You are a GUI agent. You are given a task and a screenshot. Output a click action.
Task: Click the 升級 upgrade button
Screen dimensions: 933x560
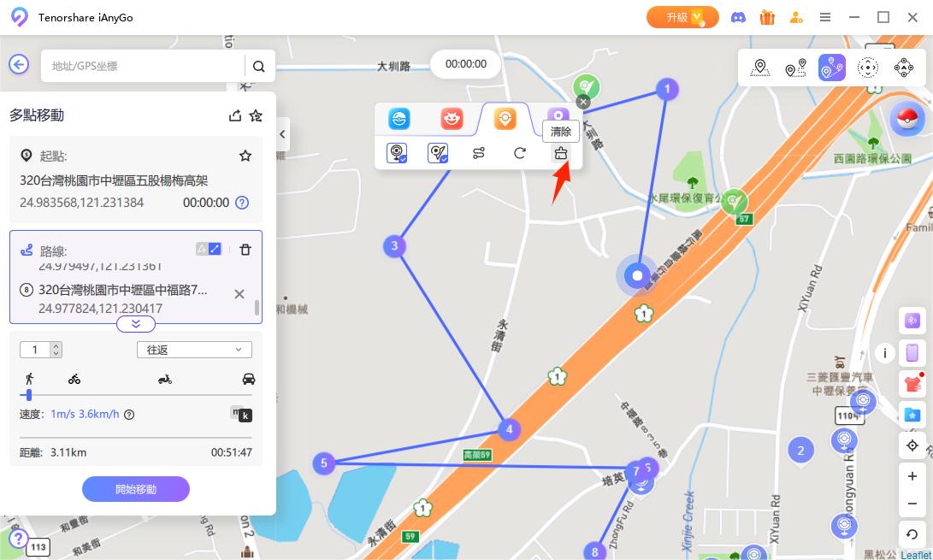683,17
